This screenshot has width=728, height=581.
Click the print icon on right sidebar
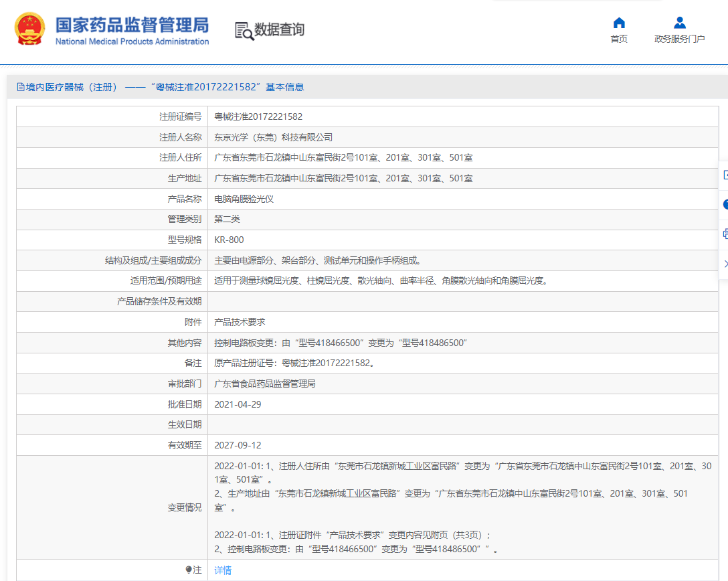tap(725, 234)
